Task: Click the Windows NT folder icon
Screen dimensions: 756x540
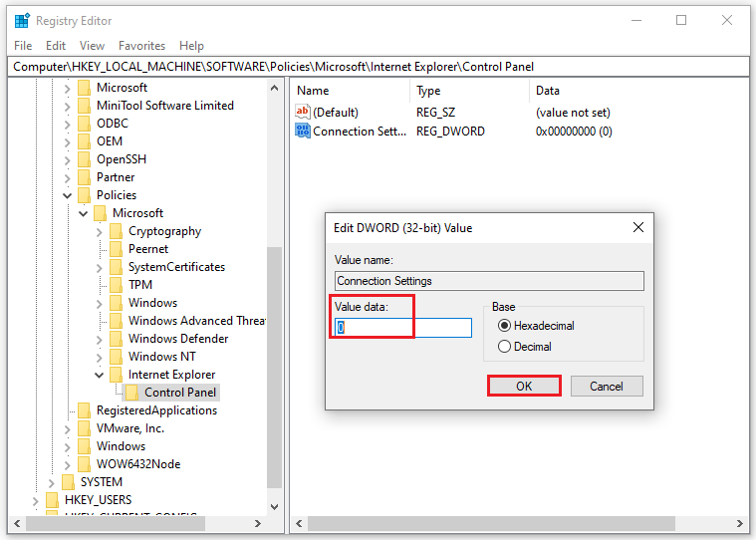Action: tap(116, 357)
